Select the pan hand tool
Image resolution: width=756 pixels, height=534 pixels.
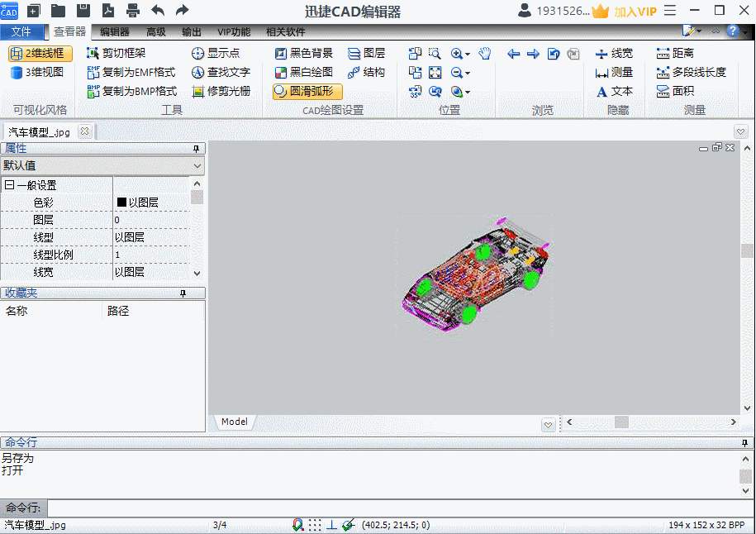[485, 54]
